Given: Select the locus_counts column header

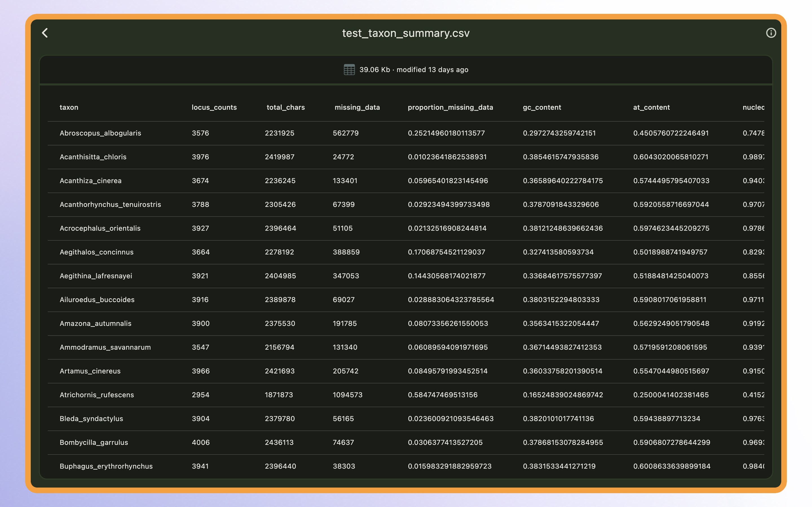Looking at the screenshot, I should [x=214, y=107].
